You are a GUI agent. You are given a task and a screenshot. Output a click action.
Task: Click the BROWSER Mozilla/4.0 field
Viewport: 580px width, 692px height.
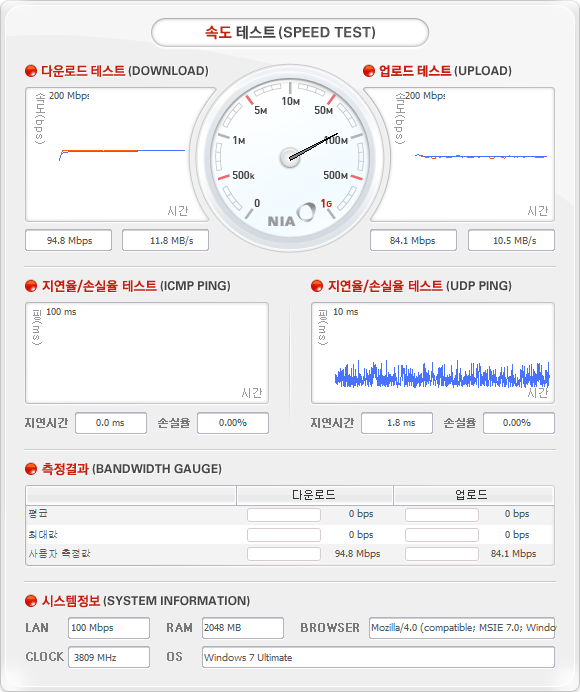click(462, 628)
